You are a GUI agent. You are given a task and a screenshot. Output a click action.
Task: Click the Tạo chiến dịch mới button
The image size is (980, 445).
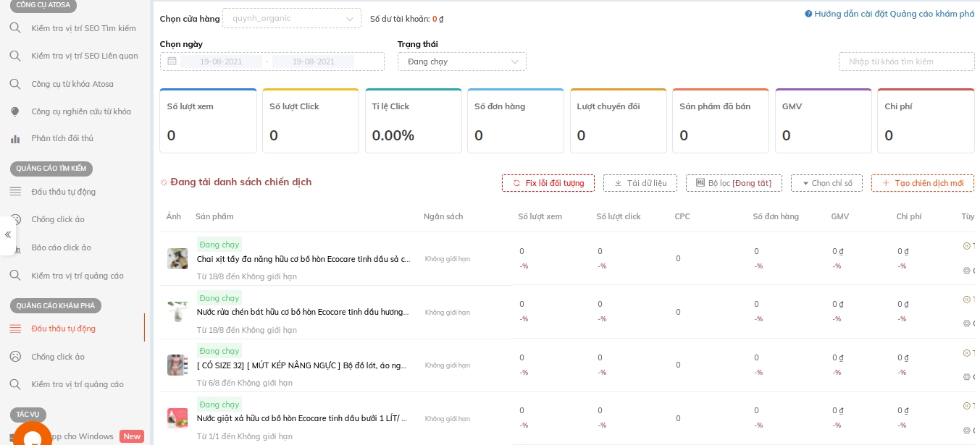pyautogui.click(x=922, y=184)
